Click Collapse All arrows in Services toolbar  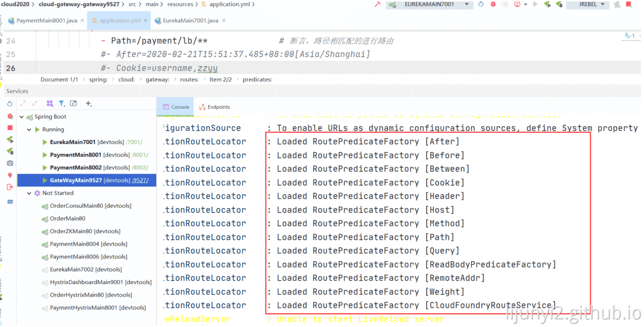point(35,104)
